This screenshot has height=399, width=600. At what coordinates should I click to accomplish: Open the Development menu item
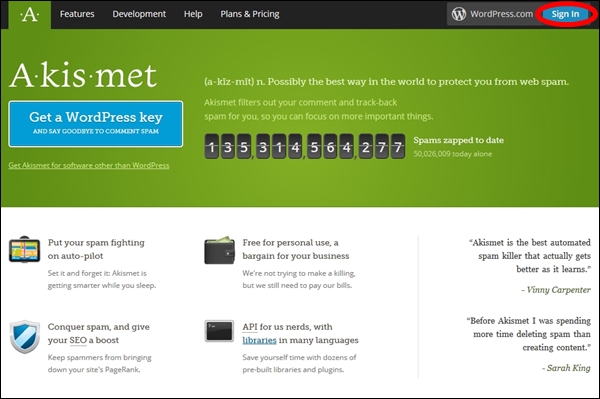pos(139,14)
